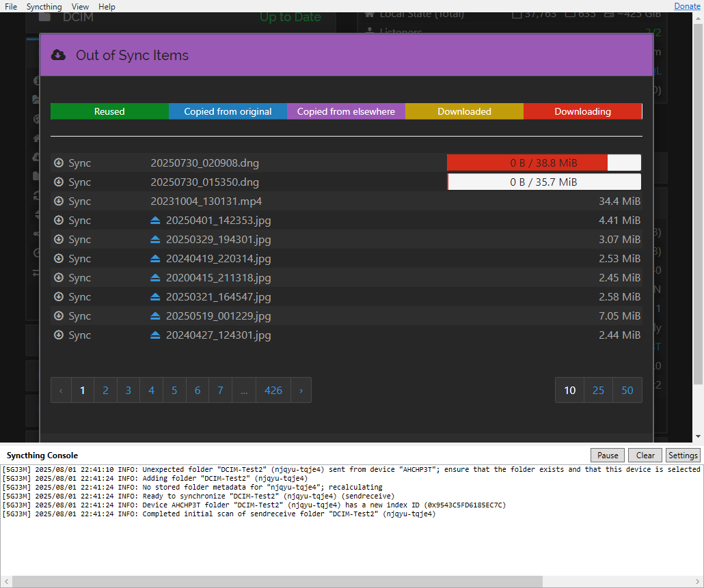Image resolution: width=704 pixels, height=588 pixels.
Task: Click the cloud download icon in the dialog header
Action: [x=58, y=55]
